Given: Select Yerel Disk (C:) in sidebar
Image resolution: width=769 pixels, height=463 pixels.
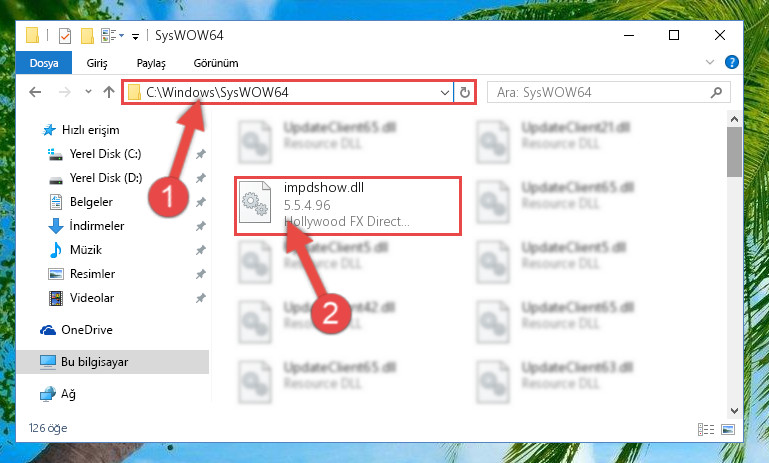Looking at the screenshot, I should click(x=105, y=154).
